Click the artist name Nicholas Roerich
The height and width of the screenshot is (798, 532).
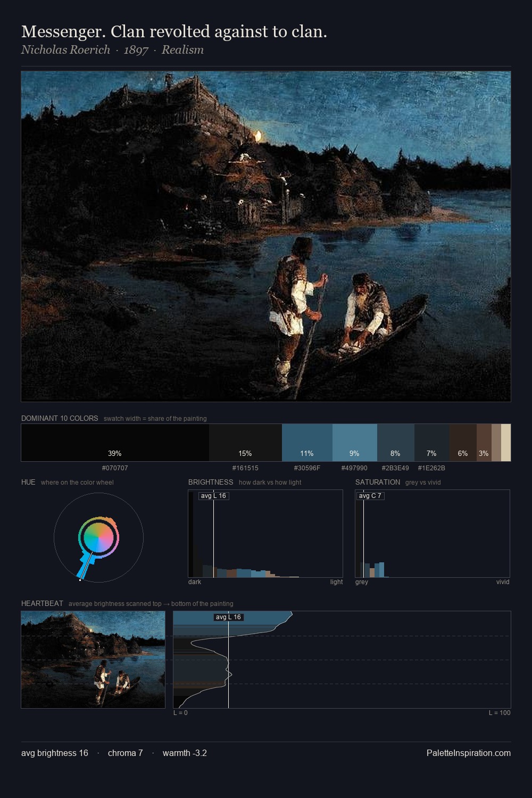pos(65,50)
